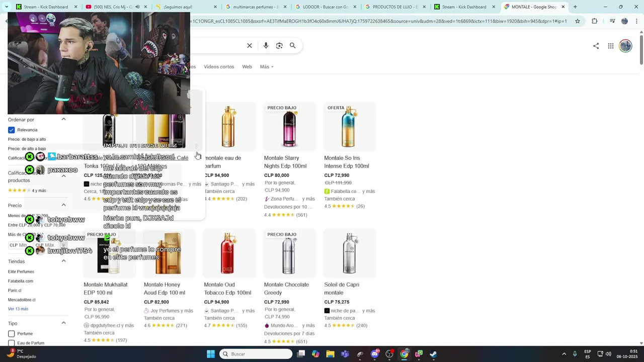This screenshot has width=644, height=362.
Task: Open the volume control in the tray
Action: tap(608, 354)
